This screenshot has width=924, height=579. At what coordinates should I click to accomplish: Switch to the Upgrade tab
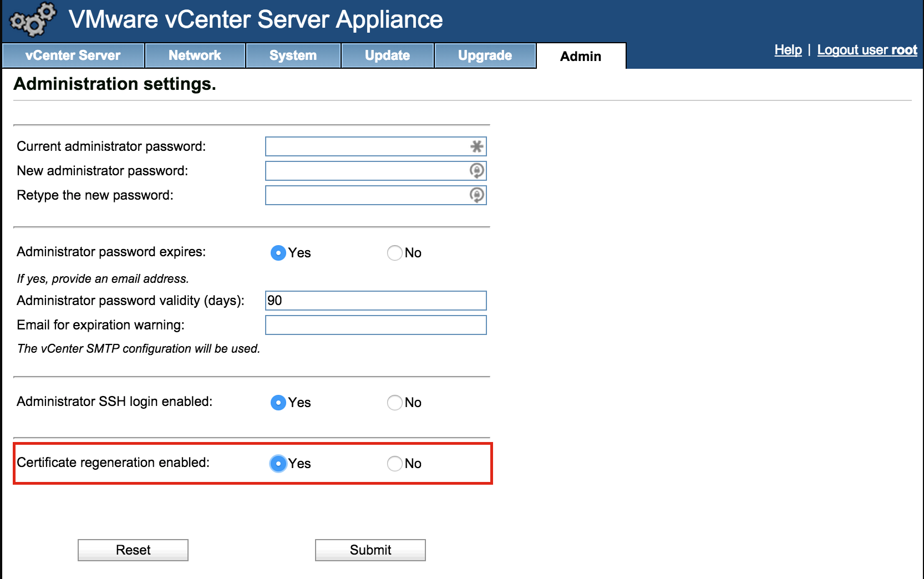tap(484, 55)
